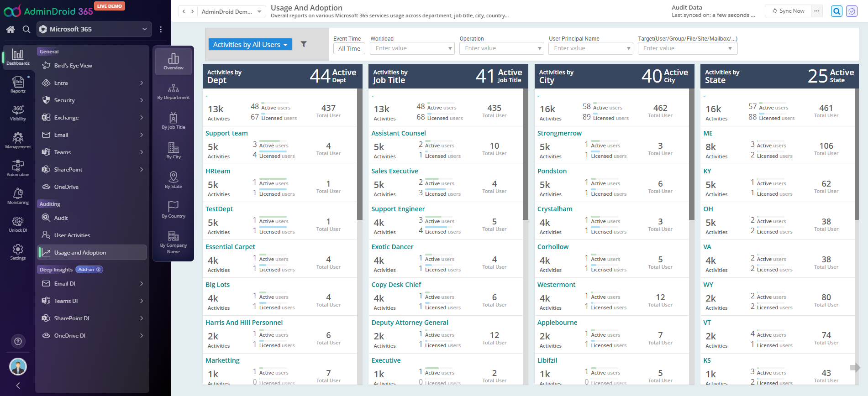Select the Overview dashboard view

point(174,62)
